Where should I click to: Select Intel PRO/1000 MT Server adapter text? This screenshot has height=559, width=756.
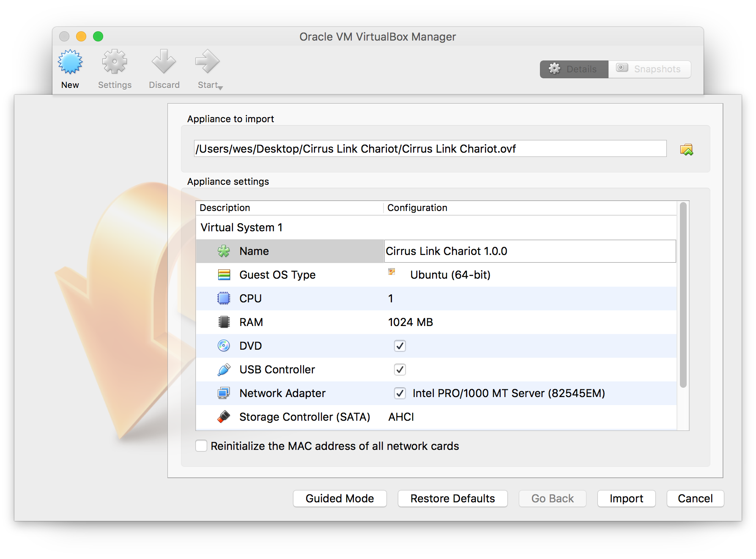point(509,393)
